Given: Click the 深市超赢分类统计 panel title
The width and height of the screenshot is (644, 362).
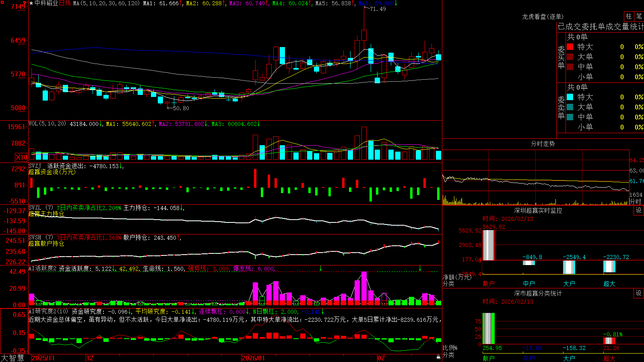Looking at the screenshot, I should (538, 293).
